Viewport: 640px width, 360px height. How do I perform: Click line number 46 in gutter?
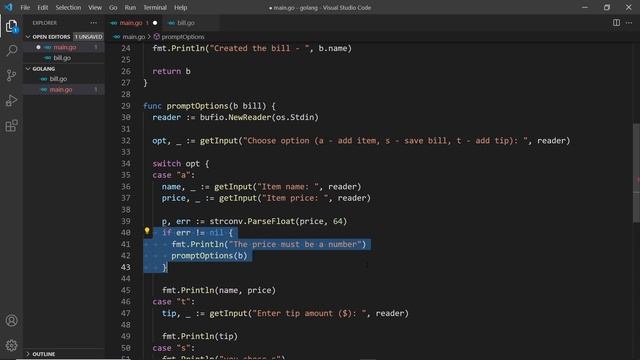click(126, 302)
